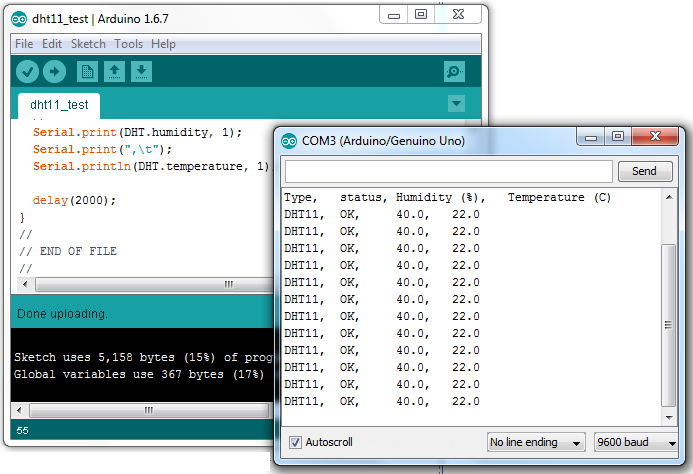This screenshot has height=474, width=693.
Task: Click the serial monitor text input field
Action: (449, 171)
